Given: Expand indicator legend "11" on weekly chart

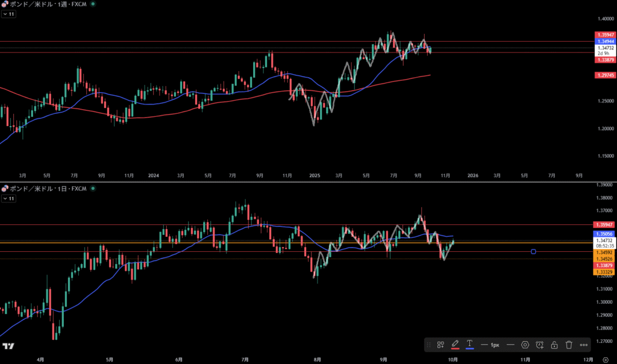Looking at the screenshot, I should [8, 13].
